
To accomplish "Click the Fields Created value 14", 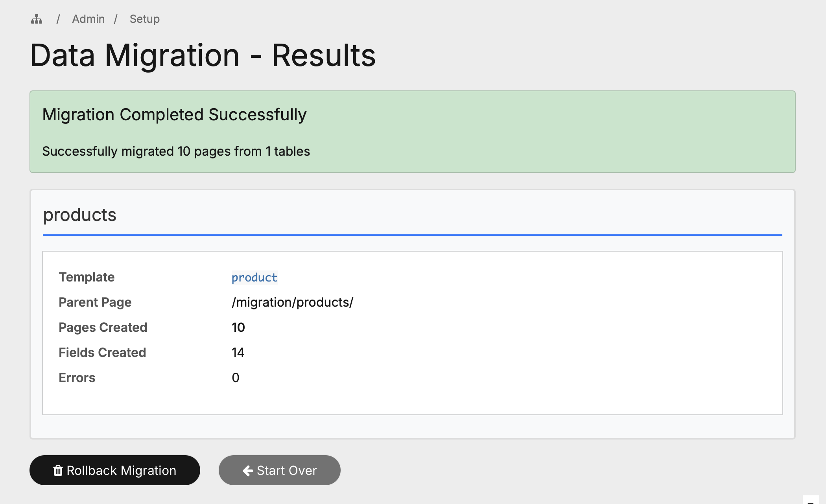I will coord(238,353).
